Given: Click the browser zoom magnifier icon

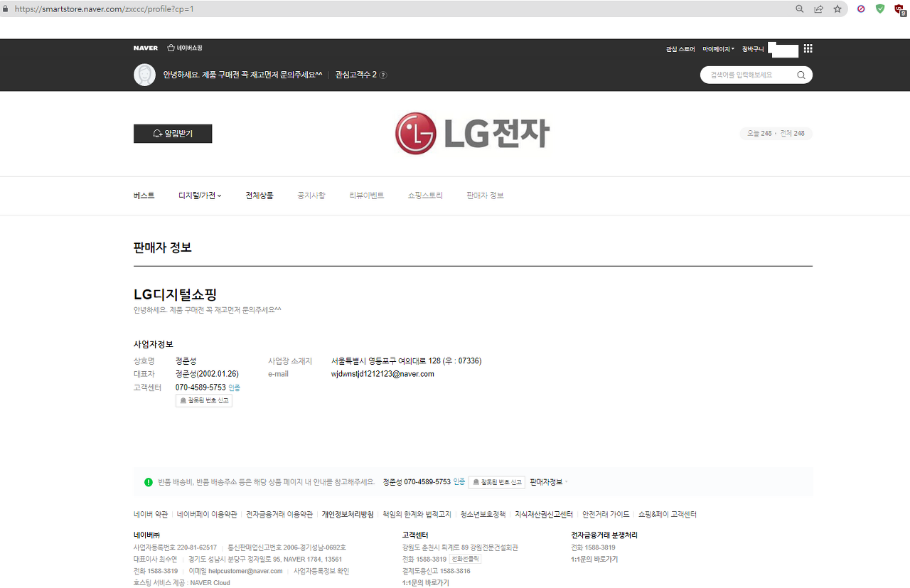Looking at the screenshot, I should 800,9.
